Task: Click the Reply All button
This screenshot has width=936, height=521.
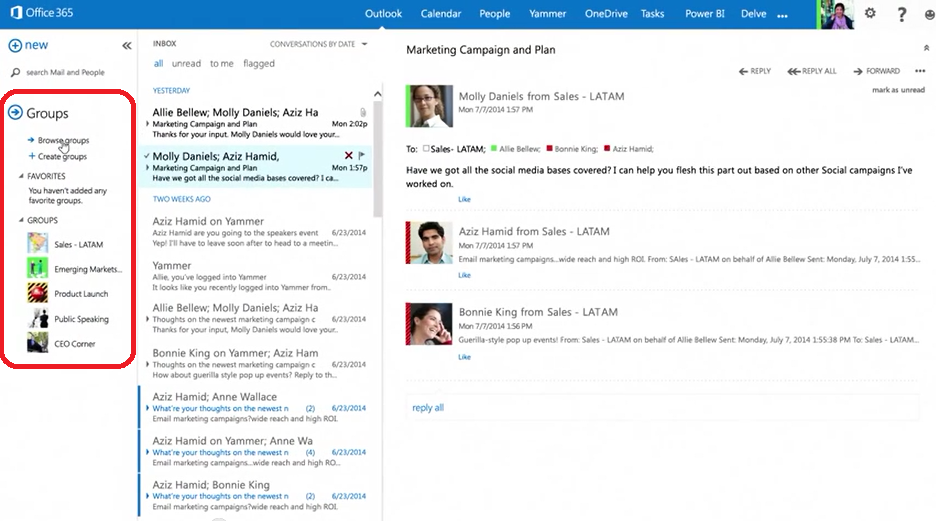Action: click(812, 72)
